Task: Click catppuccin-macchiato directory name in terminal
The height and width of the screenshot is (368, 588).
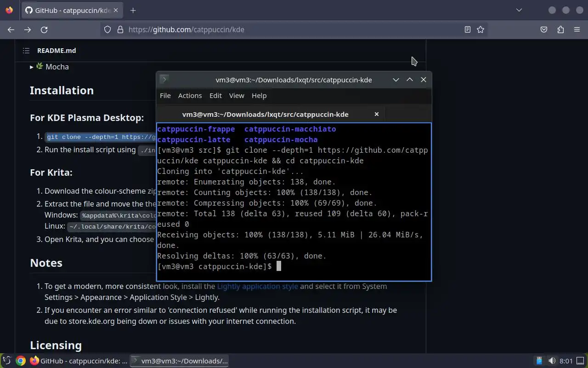Action: point(290,129)
